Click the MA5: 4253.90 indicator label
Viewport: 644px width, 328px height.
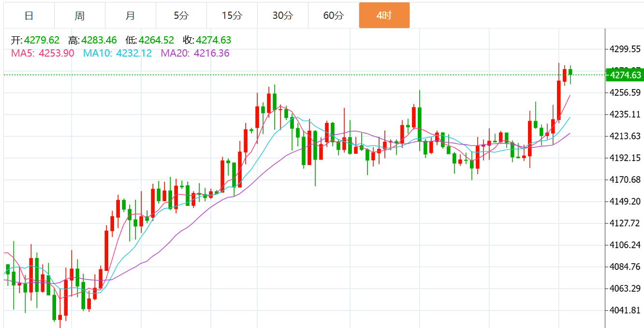[x=43, y=53]
